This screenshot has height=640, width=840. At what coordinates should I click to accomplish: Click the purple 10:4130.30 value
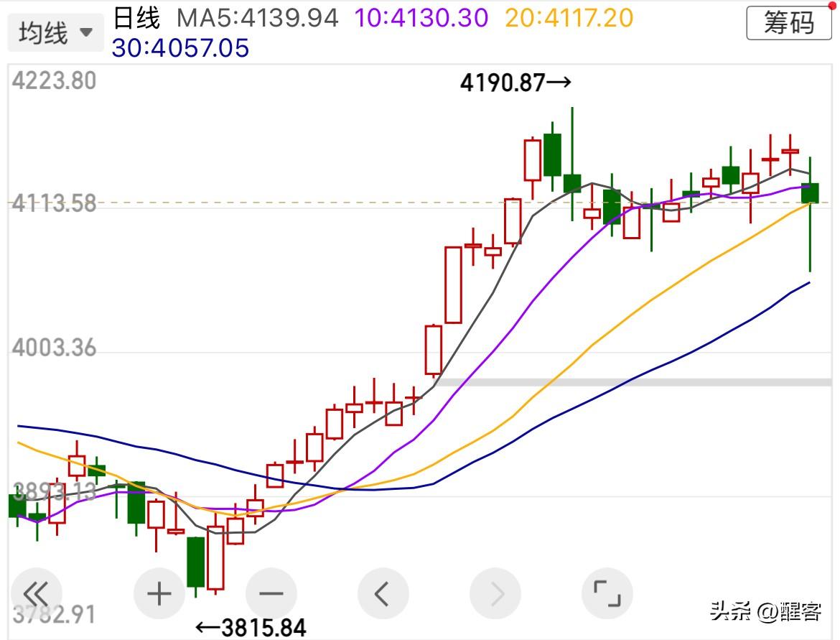(x=421, y=18)
